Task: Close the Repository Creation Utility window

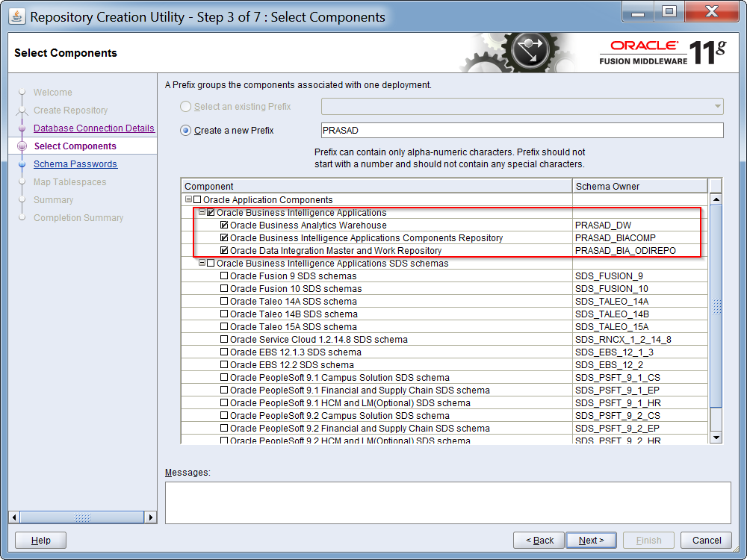Action: (712, 12)
